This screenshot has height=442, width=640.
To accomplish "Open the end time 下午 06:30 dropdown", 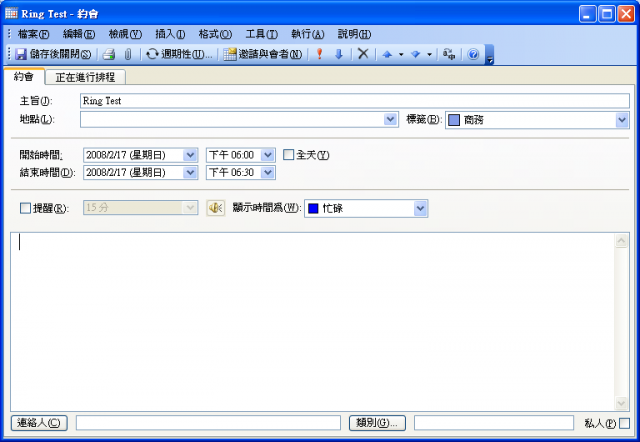I will point(267,173).
